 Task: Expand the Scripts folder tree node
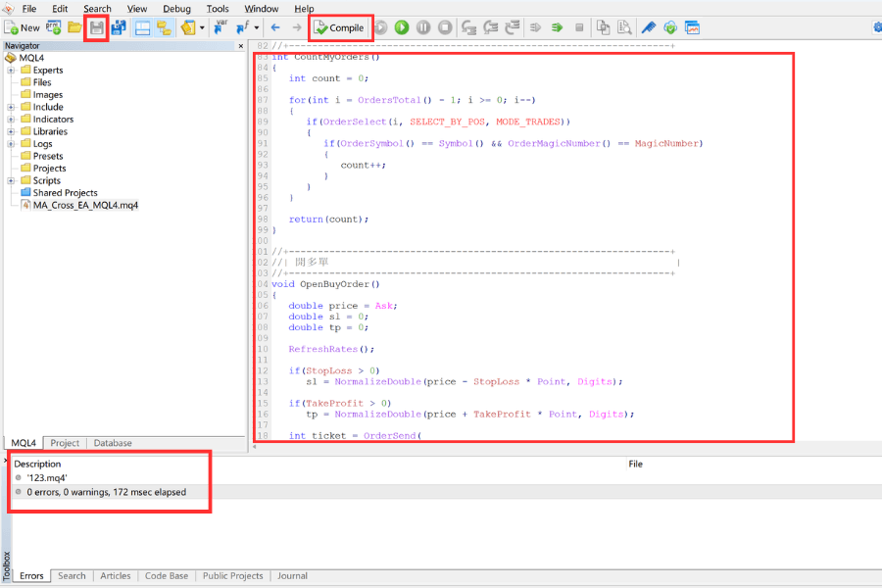click(x=11, y=180)
